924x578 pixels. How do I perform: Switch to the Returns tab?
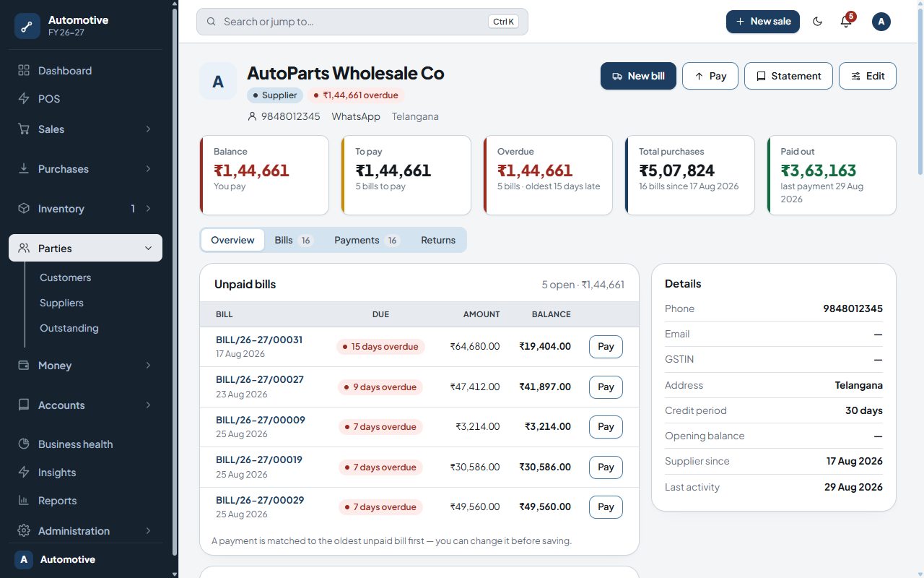pos(438,240)
